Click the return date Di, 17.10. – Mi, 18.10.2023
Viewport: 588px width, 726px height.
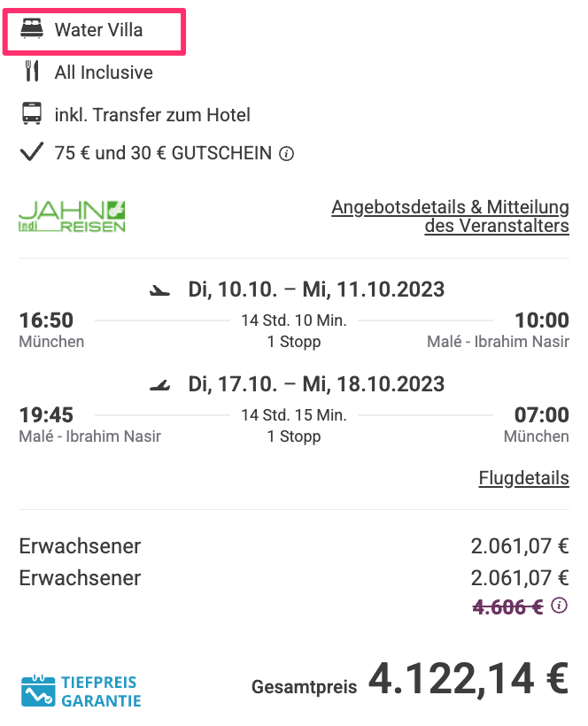click(316, 384)
